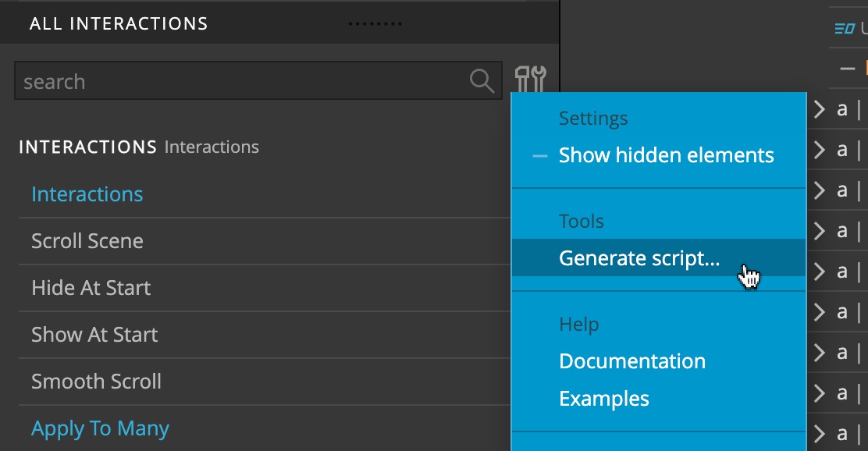Grab the dotted panel drag handle
Viewport: 868px width, 451px height.
(x=375, y=23)
